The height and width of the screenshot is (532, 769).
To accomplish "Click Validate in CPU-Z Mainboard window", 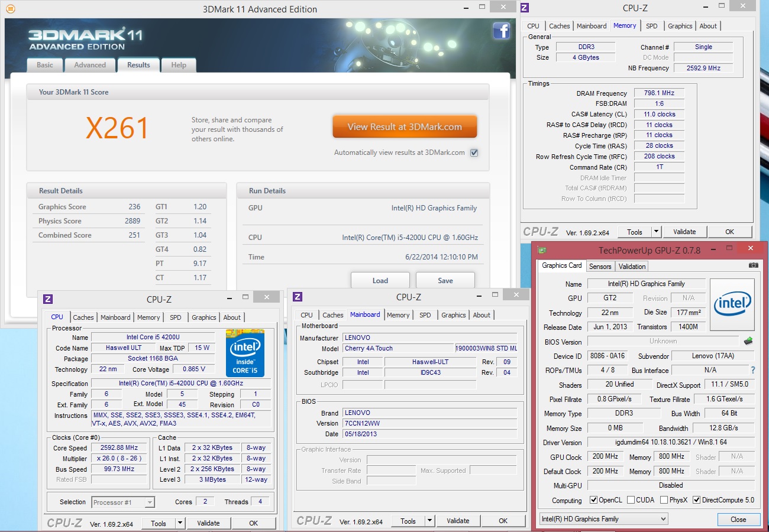I will tap(458, 521).
